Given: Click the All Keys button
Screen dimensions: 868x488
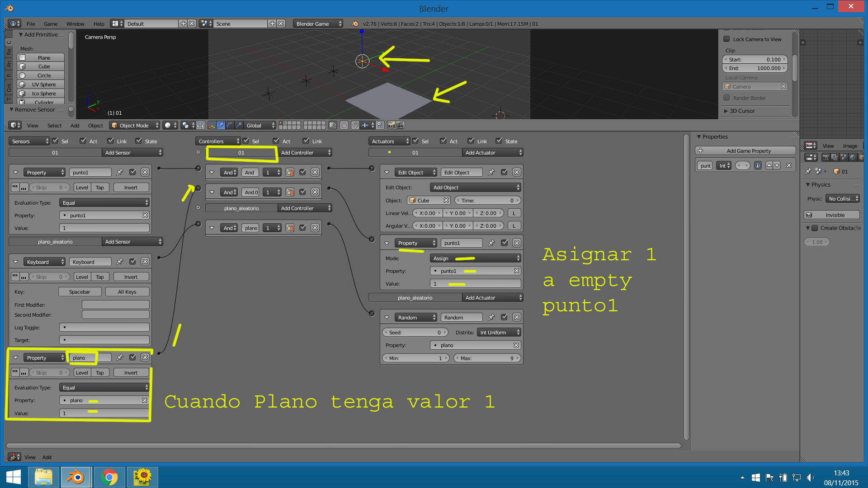Looking at the screenshot, I should [x=127, y=291].
